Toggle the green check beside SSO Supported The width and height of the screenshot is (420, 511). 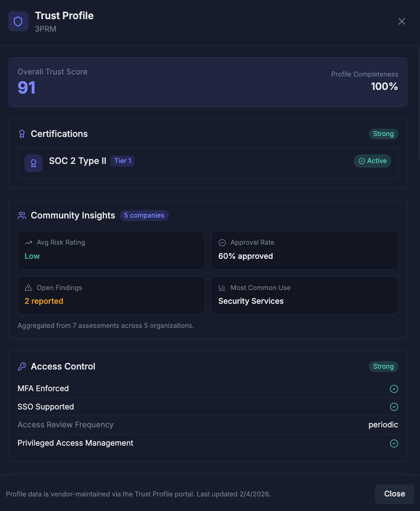[394, 407]
